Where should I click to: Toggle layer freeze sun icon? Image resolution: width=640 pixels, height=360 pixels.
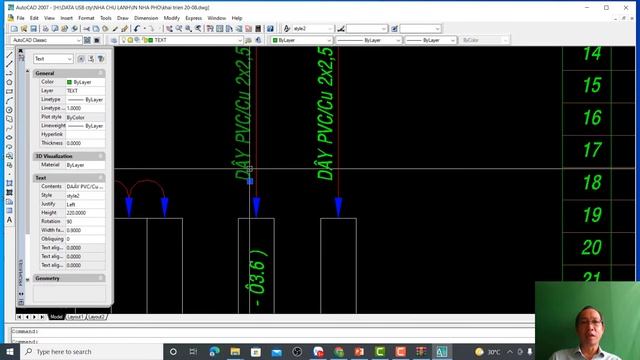pyautogui.click(x=130, y=40)
